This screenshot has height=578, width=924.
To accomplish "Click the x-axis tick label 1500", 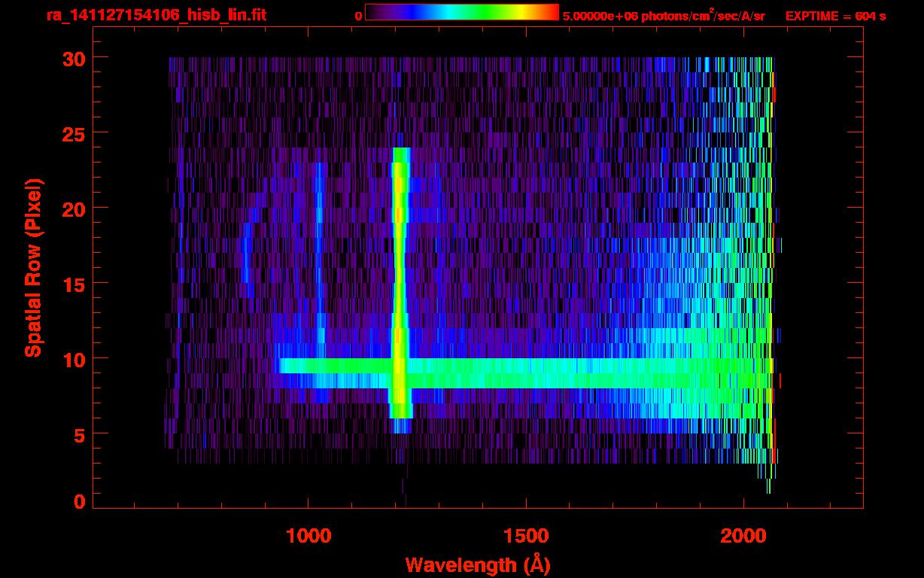I will (526, 536).
